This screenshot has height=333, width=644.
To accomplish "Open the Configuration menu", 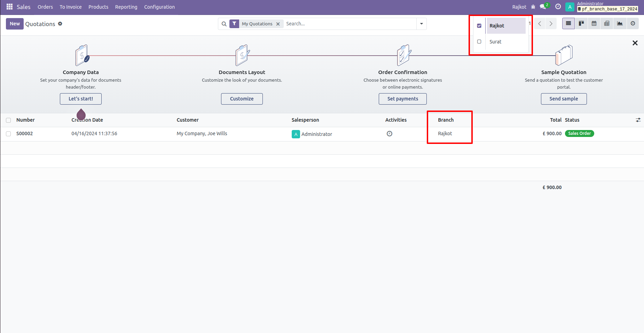I will (159, 7).
